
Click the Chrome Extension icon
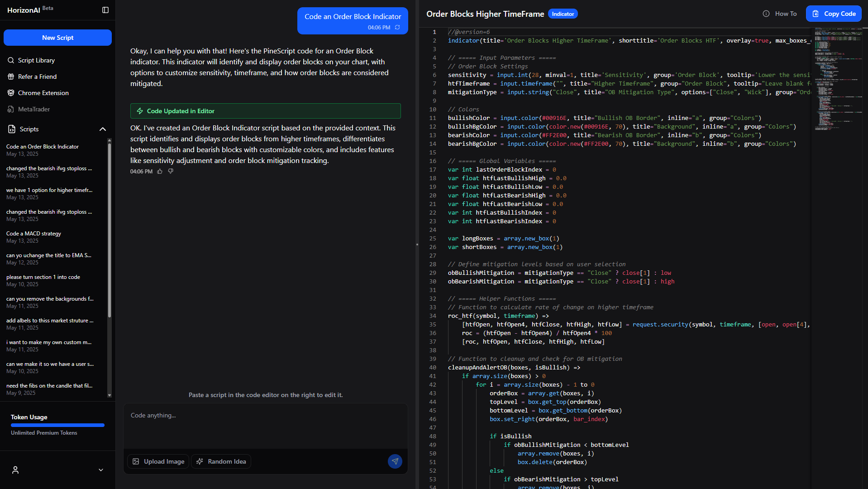pyautogui.click(x=11, y=93)
